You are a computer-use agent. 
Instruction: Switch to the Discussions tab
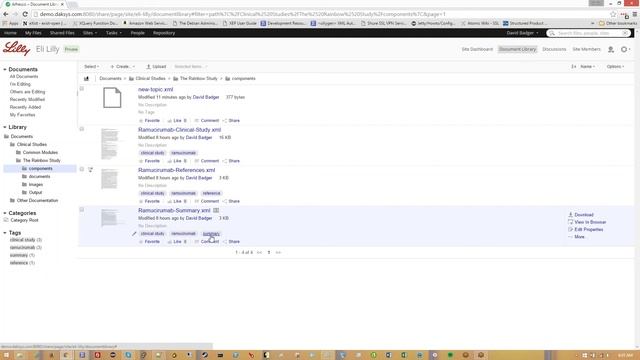(x=554, y=49)
